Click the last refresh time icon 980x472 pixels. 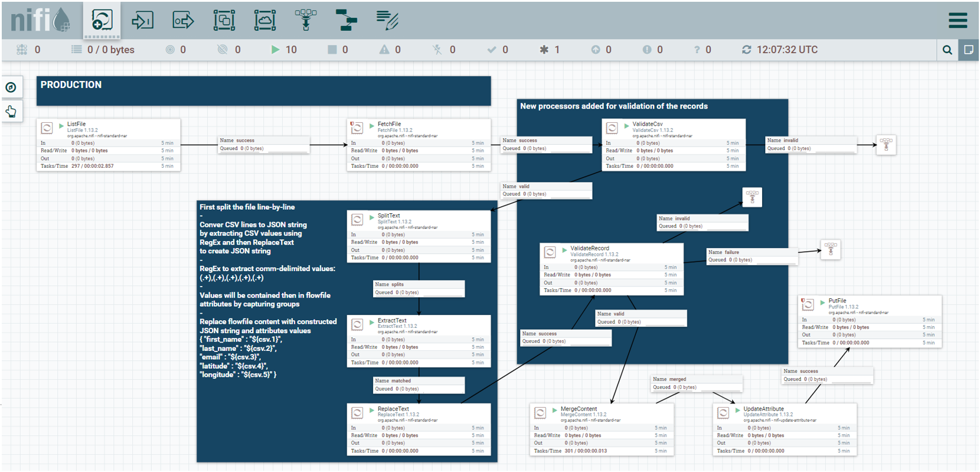pyautogui.click(x=747, y=50)
